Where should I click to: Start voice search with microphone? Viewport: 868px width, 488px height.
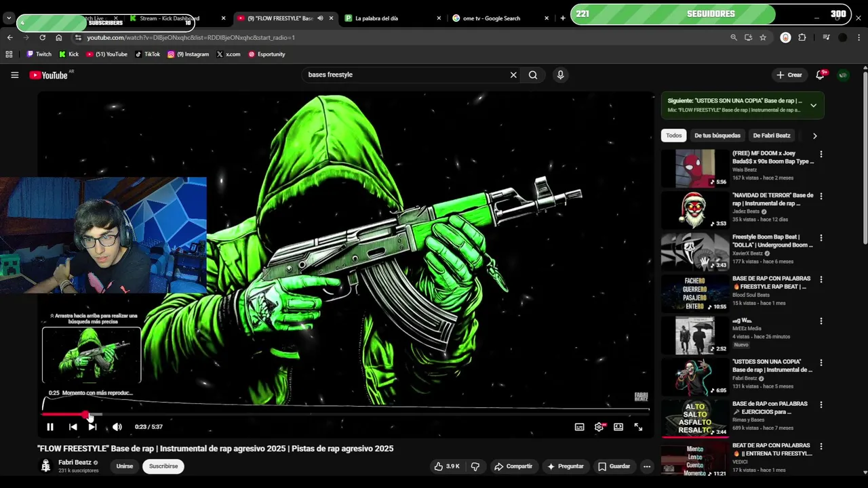[560, 75]
